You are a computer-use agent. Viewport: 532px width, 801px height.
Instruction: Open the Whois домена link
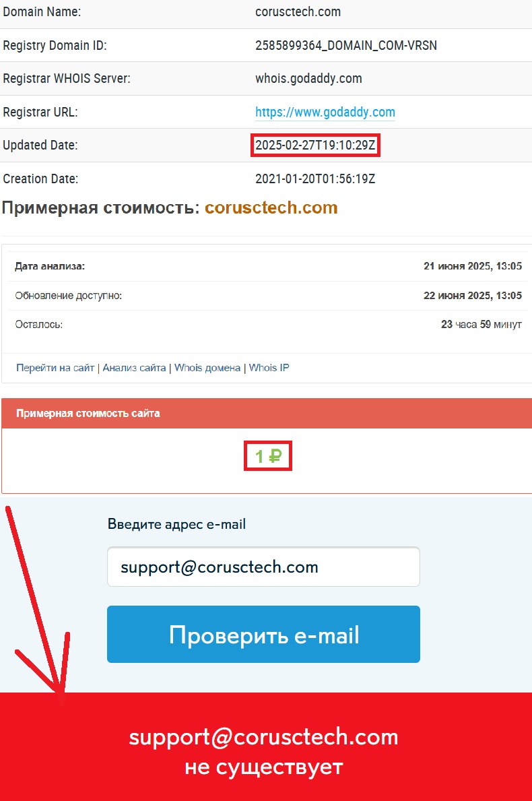[207, 368]
